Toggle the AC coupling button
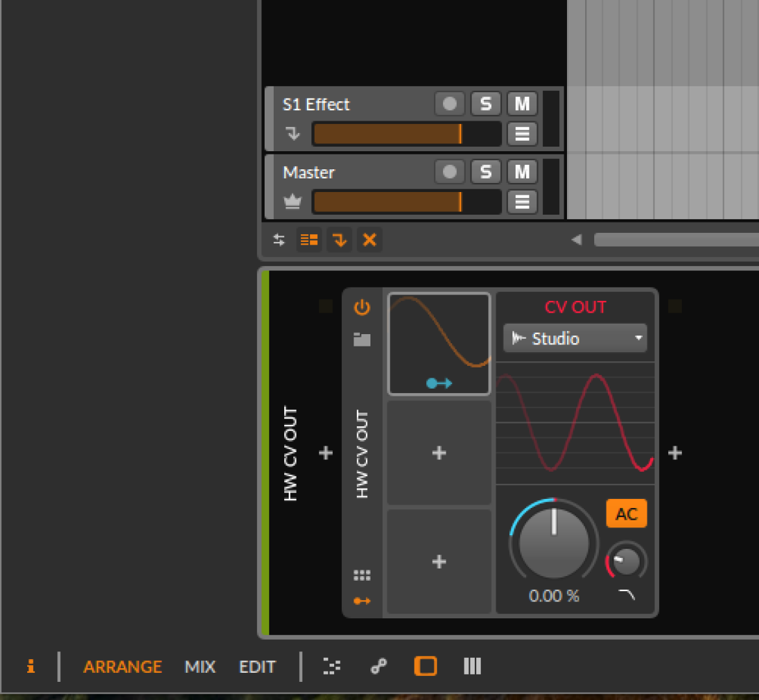Viewport: 759px width, 700px height. pyautogui.click(x=627, y=513)
